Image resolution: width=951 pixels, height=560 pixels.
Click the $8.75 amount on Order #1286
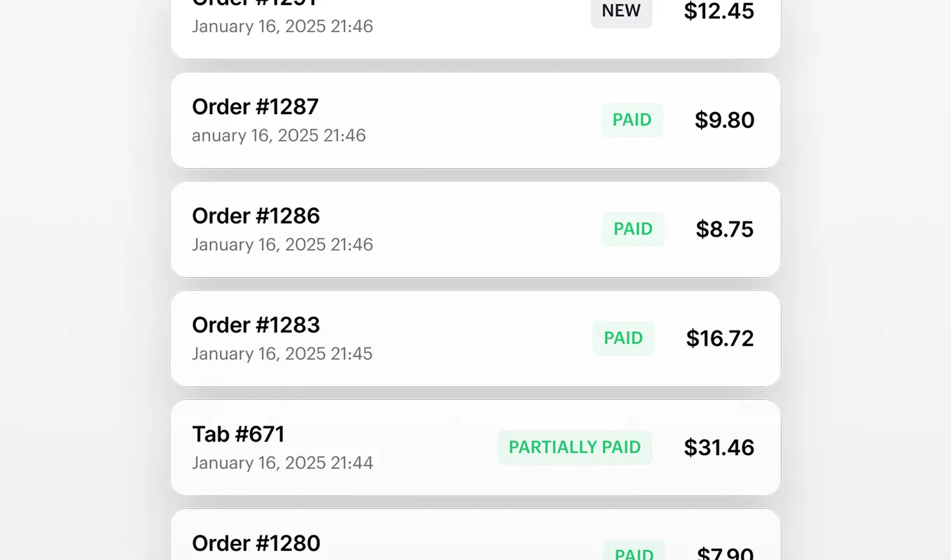click(724, 229)
